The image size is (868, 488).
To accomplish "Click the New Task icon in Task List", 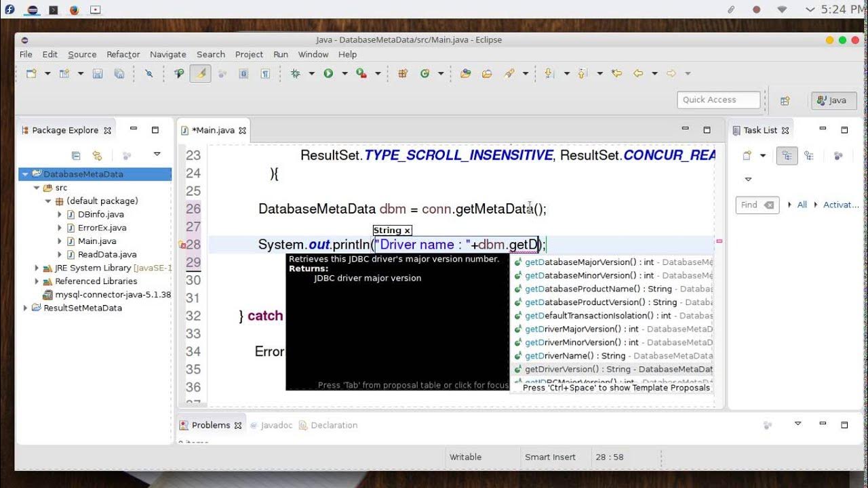I will (x=747, y=155).
